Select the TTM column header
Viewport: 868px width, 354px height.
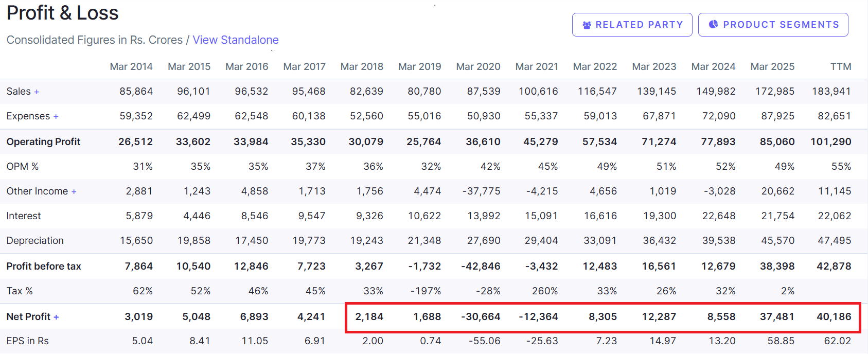[x=840, y=67]
